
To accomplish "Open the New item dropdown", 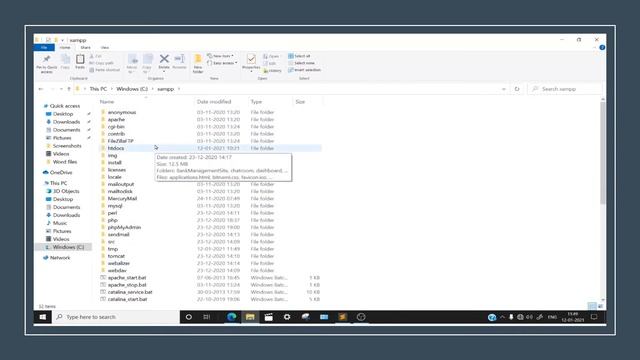I will coord(220,56).
